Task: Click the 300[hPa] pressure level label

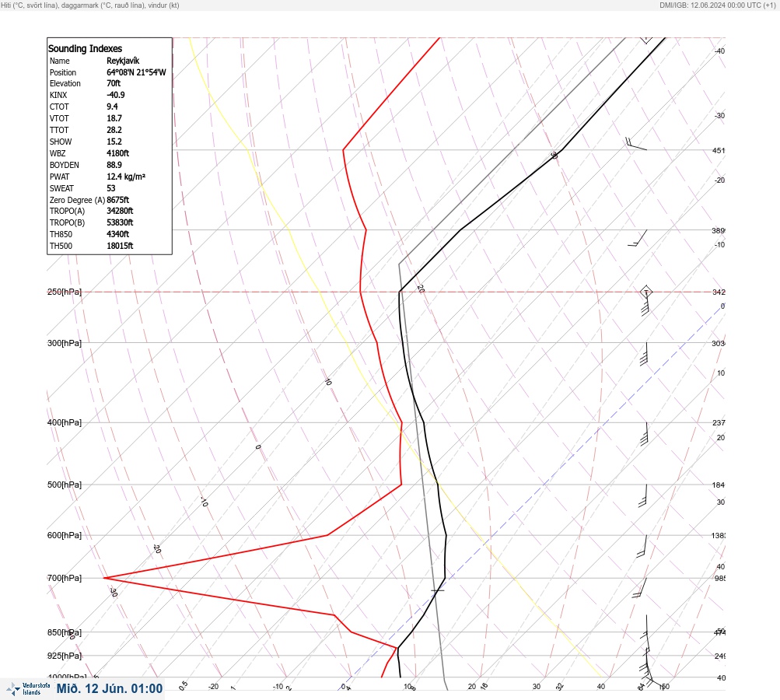Action: tap(65, 343)
